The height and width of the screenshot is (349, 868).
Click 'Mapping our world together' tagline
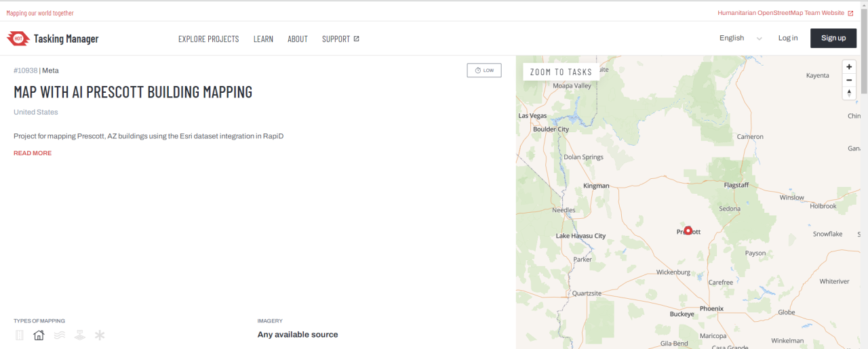tap(40, 13)
